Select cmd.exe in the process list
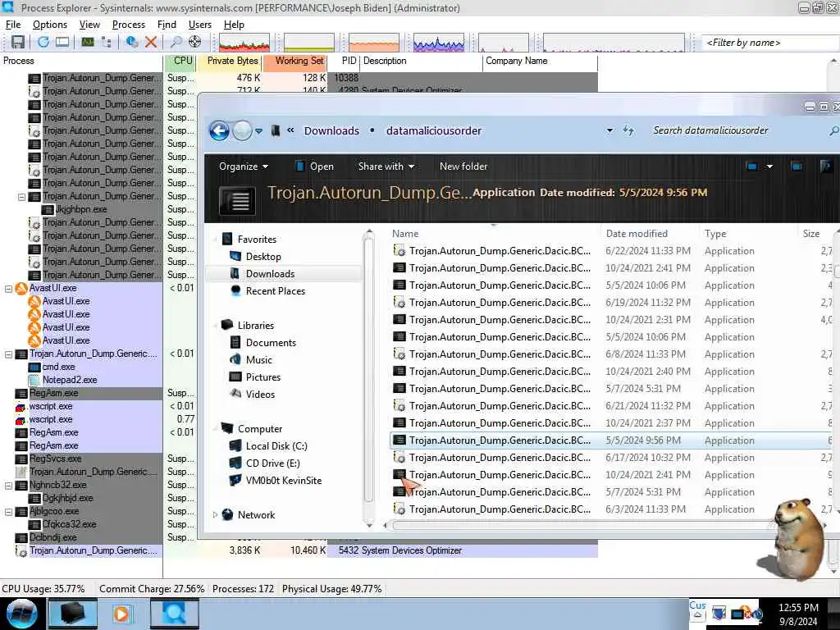The height and width of the screenshot is (630, 840). pos(59,367)
